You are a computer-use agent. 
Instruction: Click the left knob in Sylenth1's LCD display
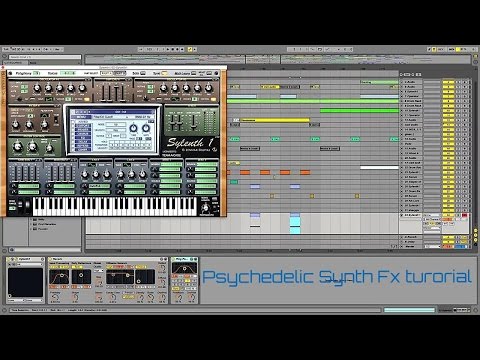click(x=133, y=128)
